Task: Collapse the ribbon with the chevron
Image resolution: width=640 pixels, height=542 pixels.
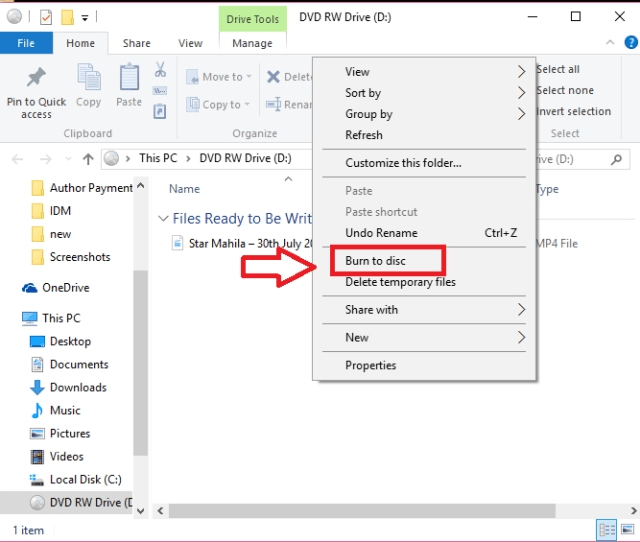Action: (x=610, y=42)
